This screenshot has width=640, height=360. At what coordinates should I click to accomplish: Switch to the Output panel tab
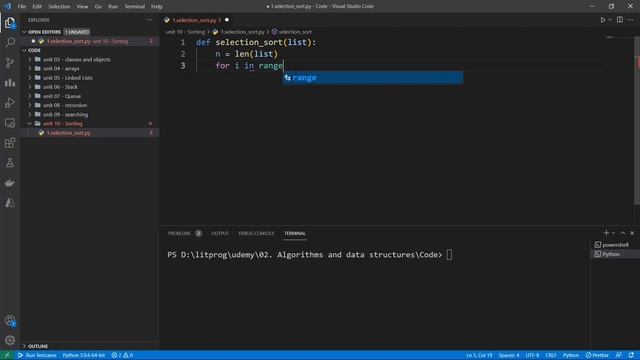coord(220,233)
